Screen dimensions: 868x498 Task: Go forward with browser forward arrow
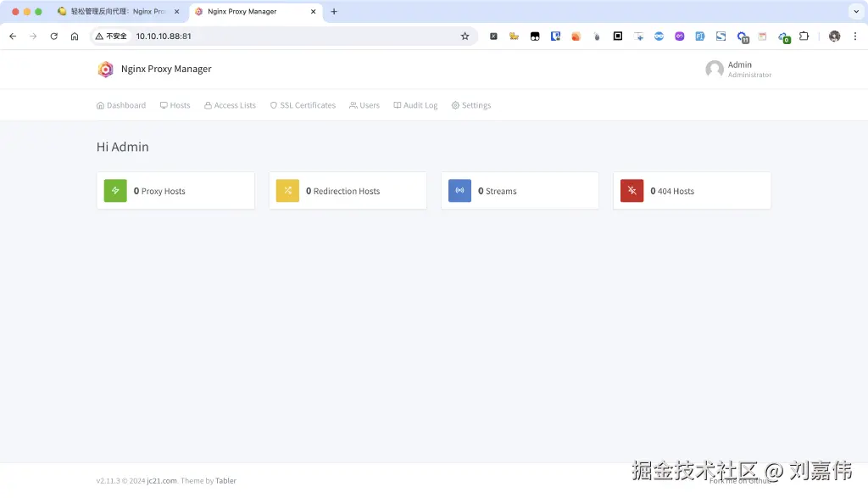pyautogui.click(x=33, y=36)
